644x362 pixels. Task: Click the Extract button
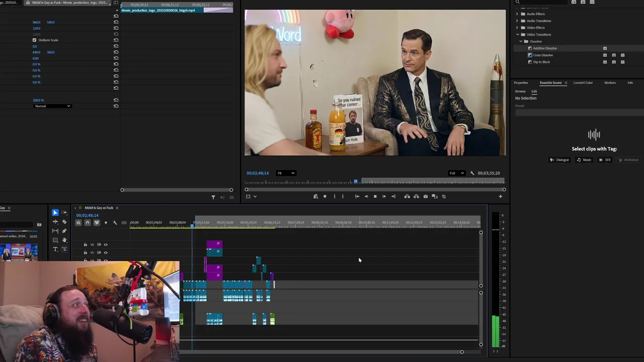point(416,197)
